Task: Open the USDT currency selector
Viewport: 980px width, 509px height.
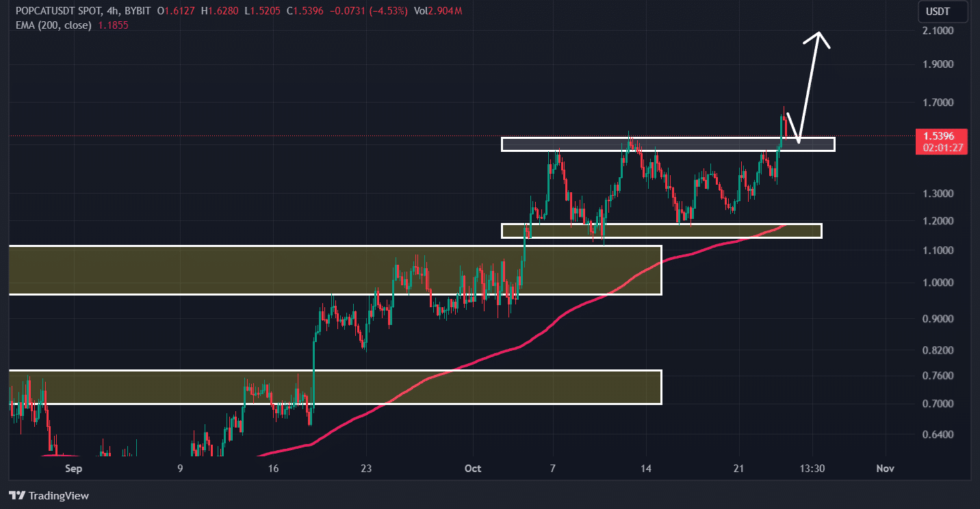Action: pyautogui.click(x=942, y=11)
